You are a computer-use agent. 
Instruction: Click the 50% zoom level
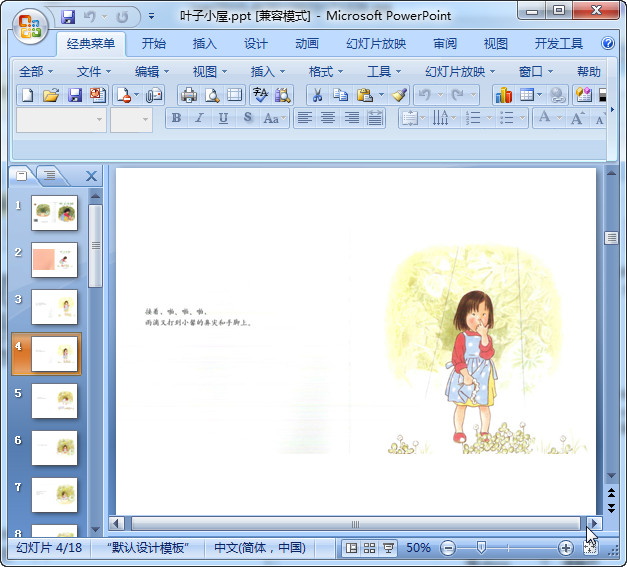(x=418, y=548)
